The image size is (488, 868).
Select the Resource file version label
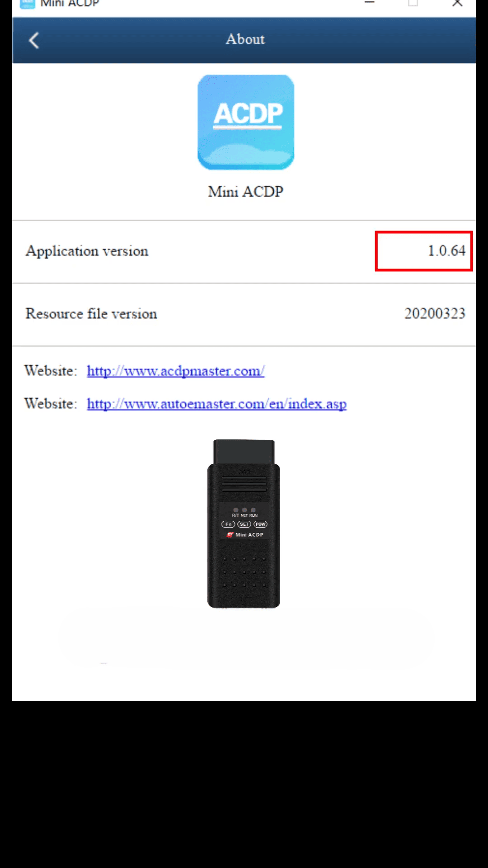point(91,314)
